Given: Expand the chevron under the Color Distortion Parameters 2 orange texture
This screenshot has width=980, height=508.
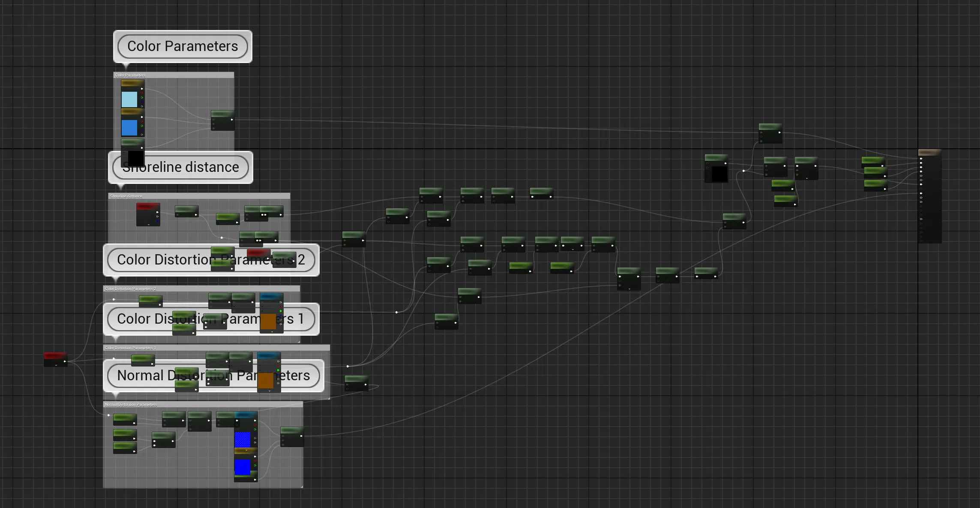Looking at the screenshot, I should pyautogui.click(x=272, y=331).
